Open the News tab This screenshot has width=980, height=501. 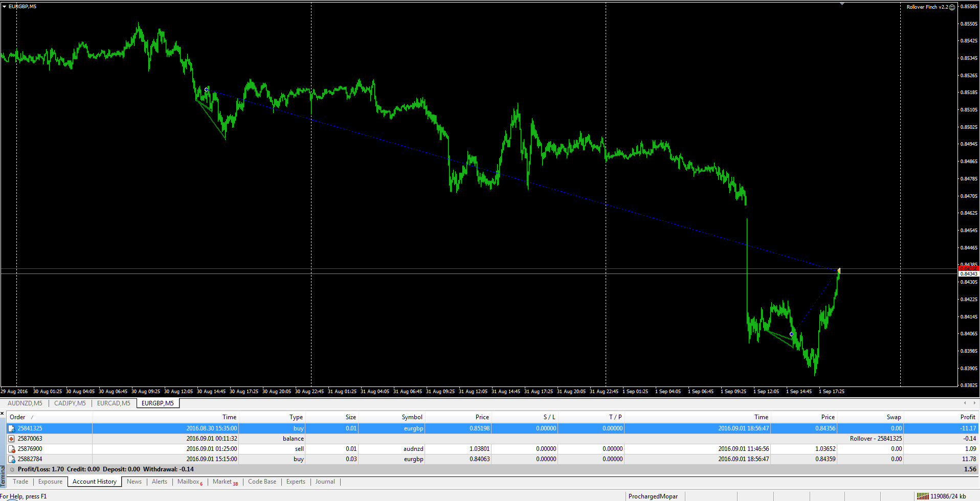click(x=134, y=482)
